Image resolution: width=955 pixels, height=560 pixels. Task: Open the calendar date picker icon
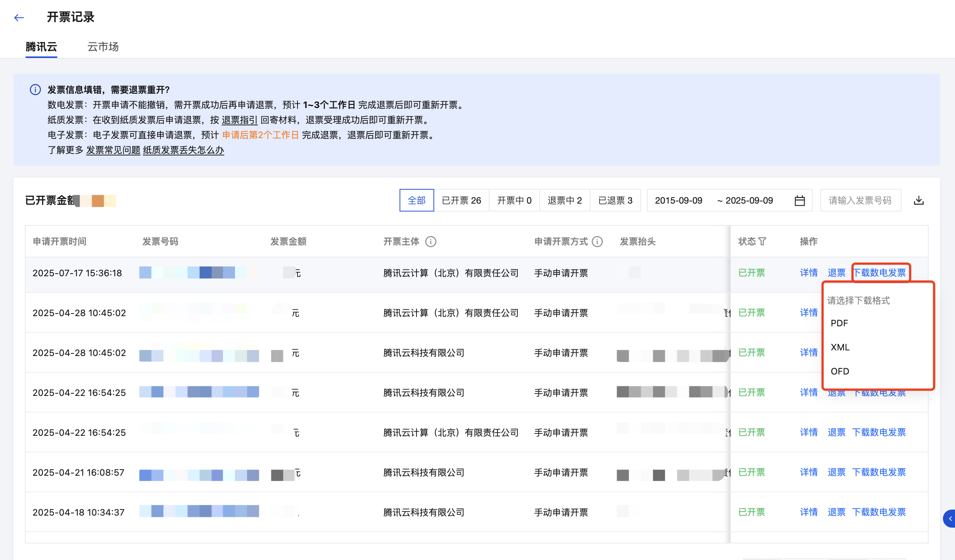(x=799, y=200)
